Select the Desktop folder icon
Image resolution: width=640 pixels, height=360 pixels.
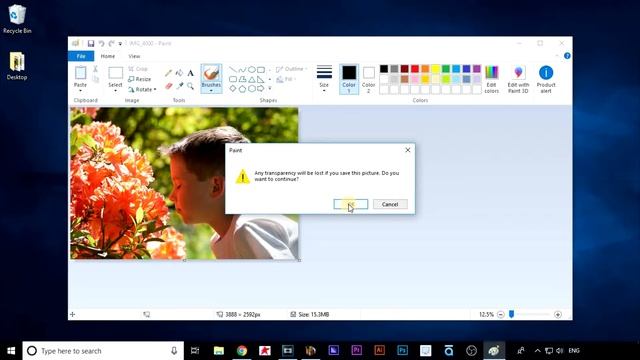[17, 66]
